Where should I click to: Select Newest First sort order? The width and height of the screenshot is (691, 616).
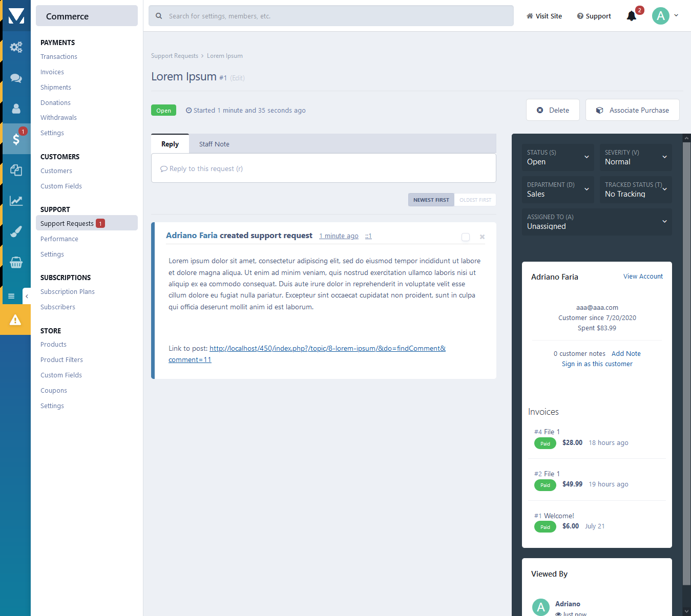[x=431, y=200]
